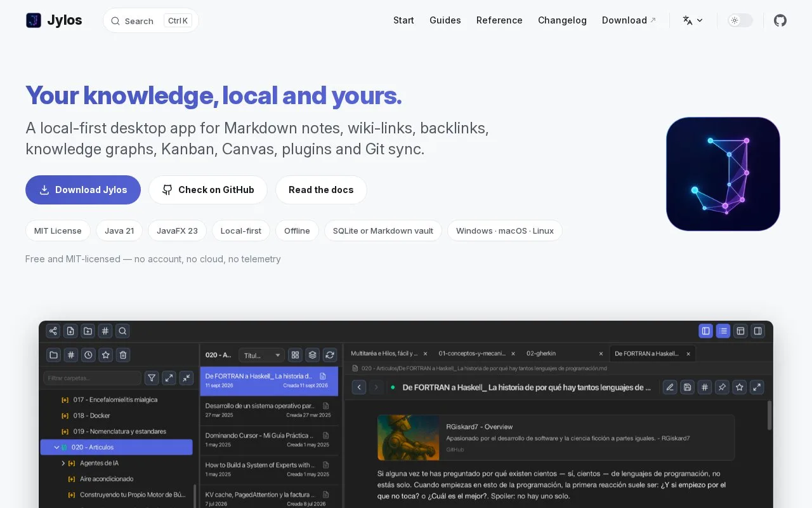Click the edit pencil icon in note header
Screen dimensions: 812x508
click(x=670, y=387)
